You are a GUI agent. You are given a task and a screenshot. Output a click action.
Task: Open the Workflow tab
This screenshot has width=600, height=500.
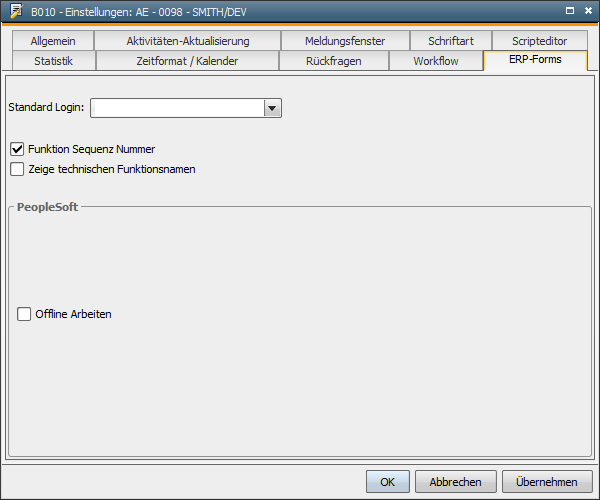tap(436, 61)
